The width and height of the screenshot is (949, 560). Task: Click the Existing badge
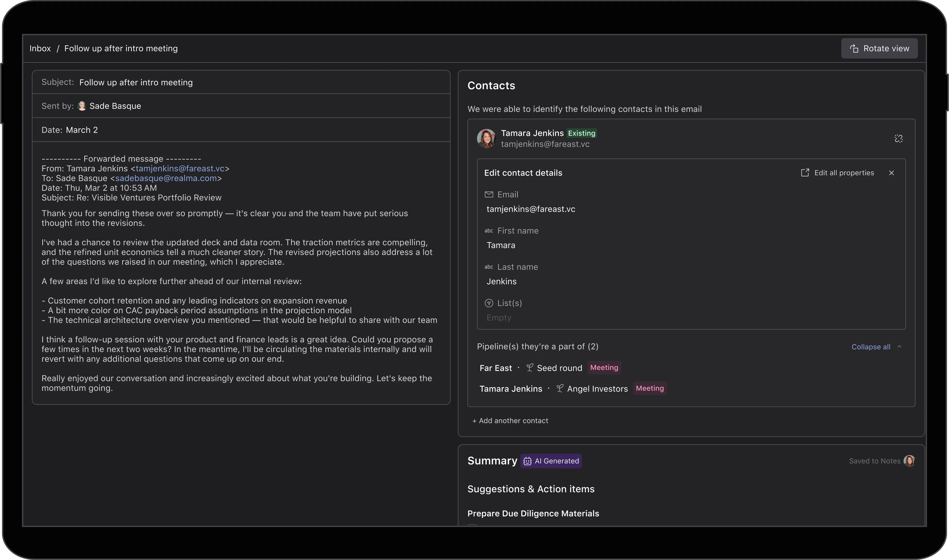(x=582, y=133)
